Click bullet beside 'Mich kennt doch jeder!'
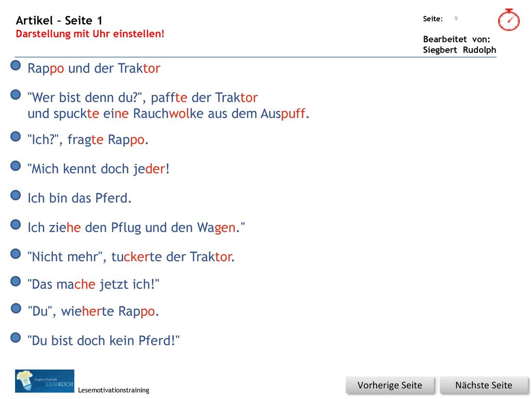The width and height of the screenshot is (532, 399). [16, 166]
